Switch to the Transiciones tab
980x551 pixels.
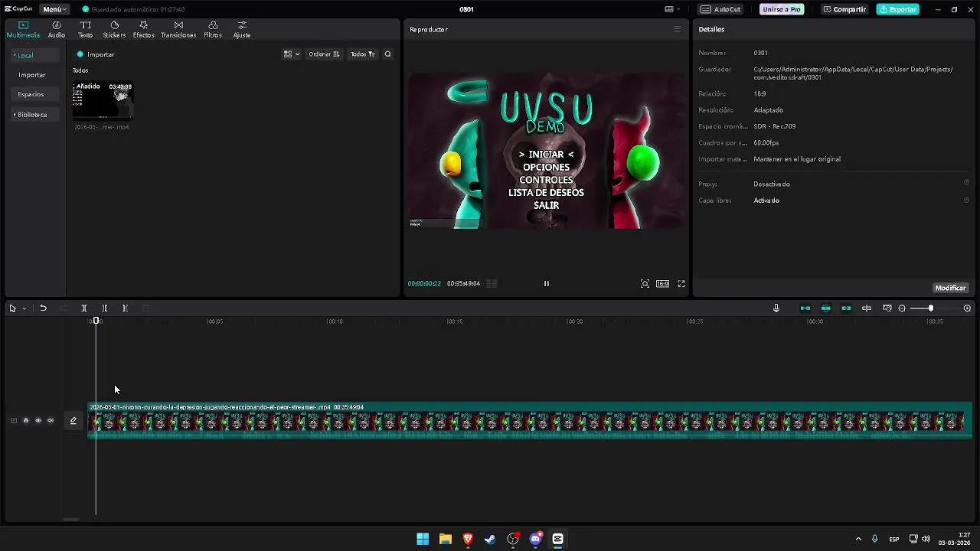coord(178,30)
